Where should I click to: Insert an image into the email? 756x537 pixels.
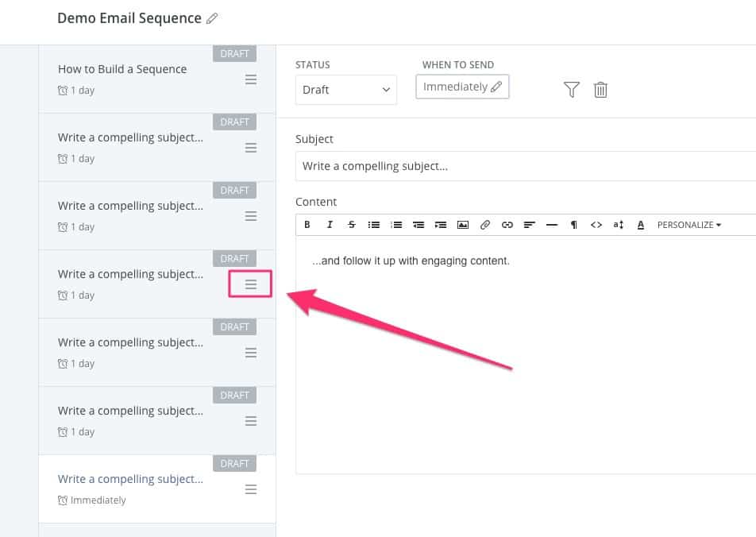[x=463, y=225]
